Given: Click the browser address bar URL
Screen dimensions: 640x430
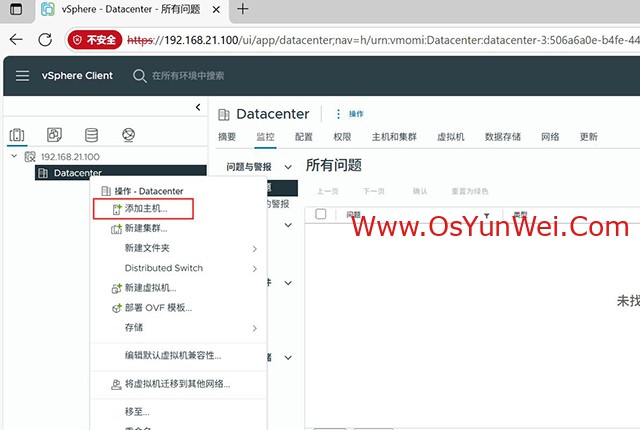Looking at the screenshot, I should [x=383, y=40].
